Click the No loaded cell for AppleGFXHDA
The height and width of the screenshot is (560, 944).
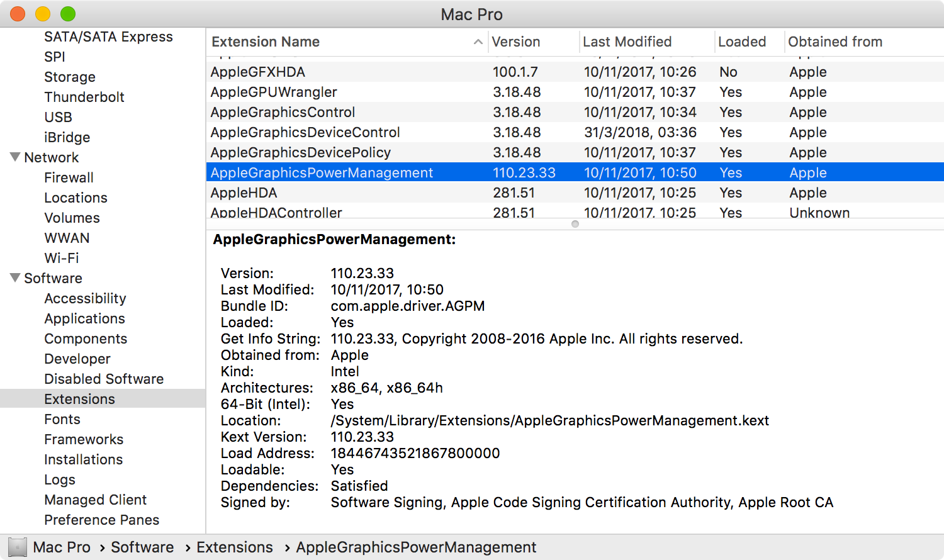click(x=728, y=72)
